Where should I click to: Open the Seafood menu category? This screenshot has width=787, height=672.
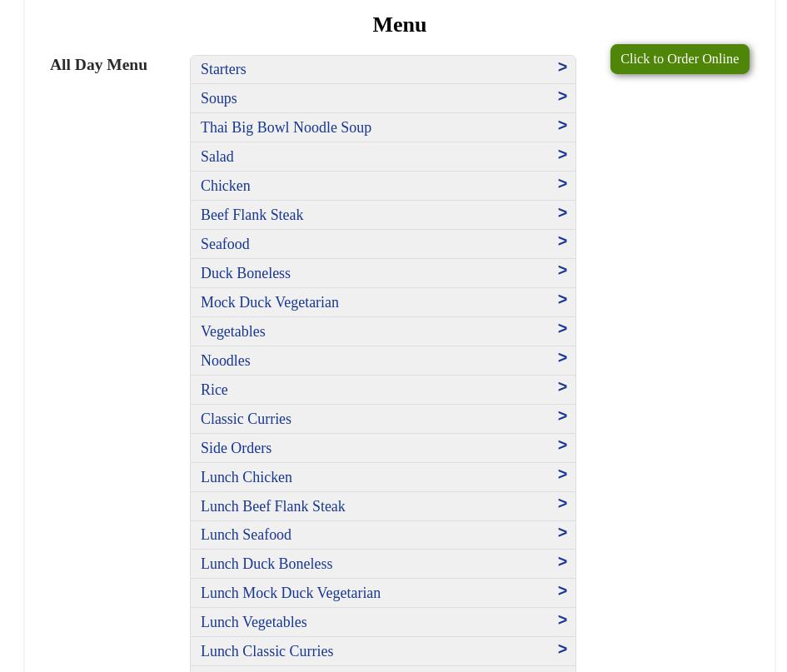coord(225,244)
